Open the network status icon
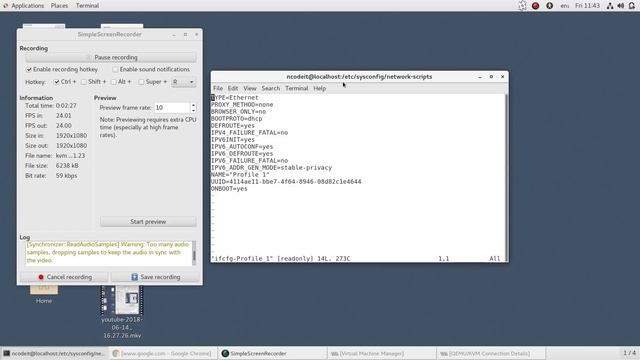This screenshot has width=640, height=360. 610,6
